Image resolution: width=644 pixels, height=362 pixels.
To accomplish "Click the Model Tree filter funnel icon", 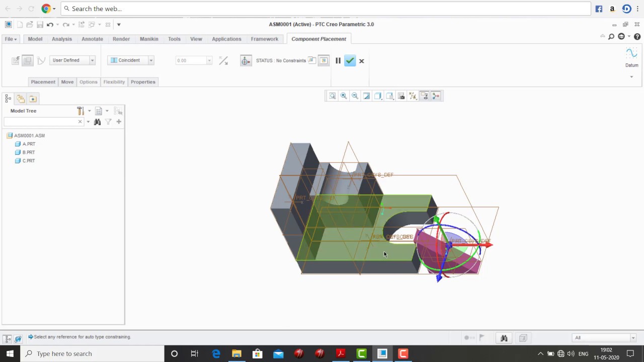I will click(x=108, y=122).
